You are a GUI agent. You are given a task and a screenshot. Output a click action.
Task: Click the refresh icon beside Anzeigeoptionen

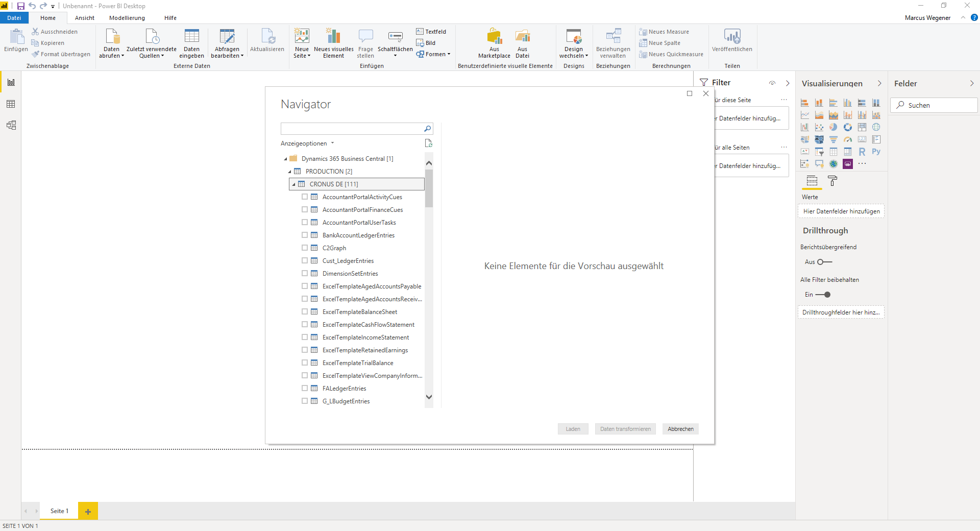(x=428, y=143)
